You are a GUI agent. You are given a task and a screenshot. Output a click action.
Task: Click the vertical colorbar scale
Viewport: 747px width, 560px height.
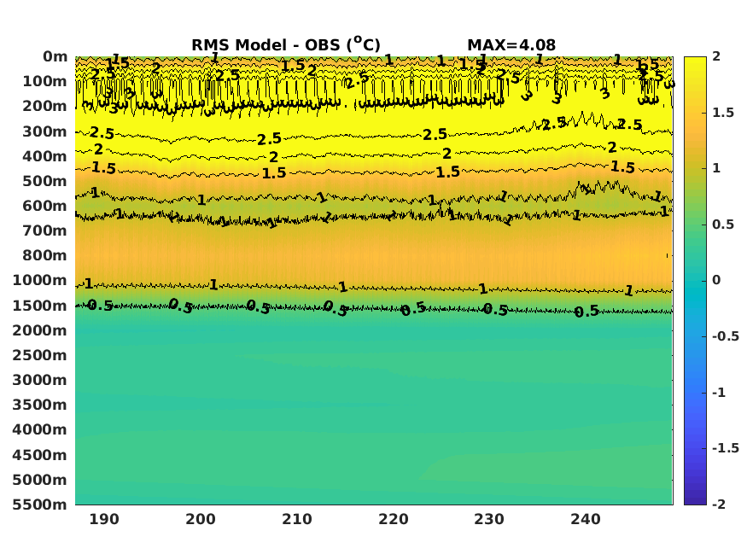[x=695, y=281]
